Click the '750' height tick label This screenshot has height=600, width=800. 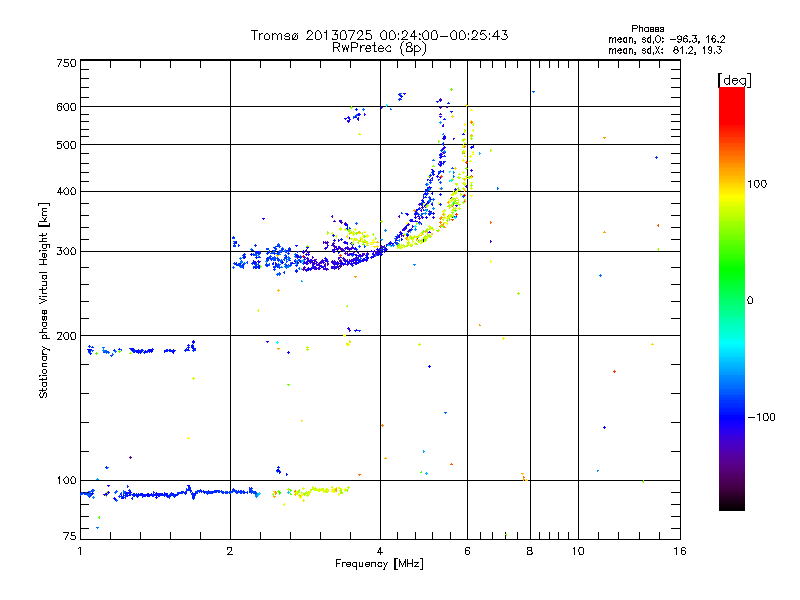tap(66, 63)
